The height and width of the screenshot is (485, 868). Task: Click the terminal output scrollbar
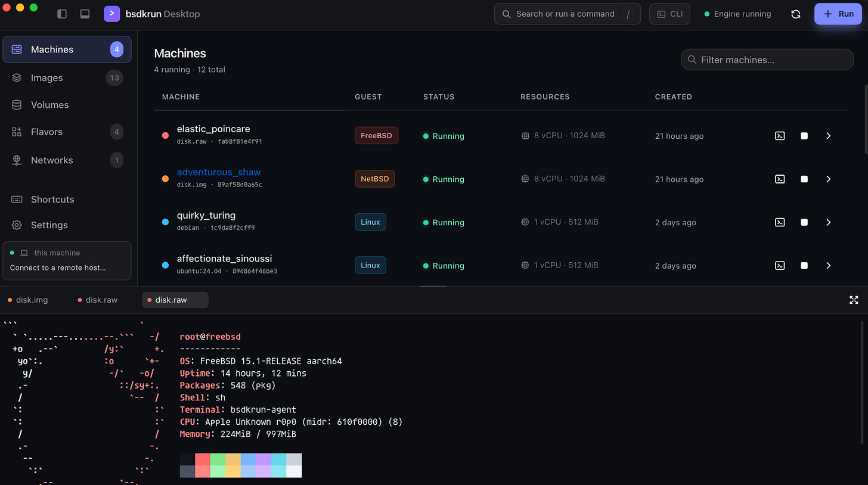(x=861, y=382)
